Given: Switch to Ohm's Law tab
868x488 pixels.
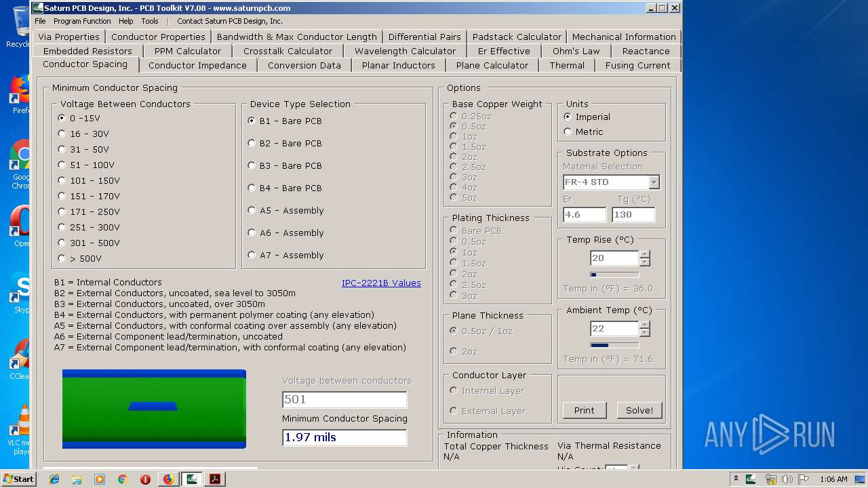Looking at the screenshot, I should point(576,51).
